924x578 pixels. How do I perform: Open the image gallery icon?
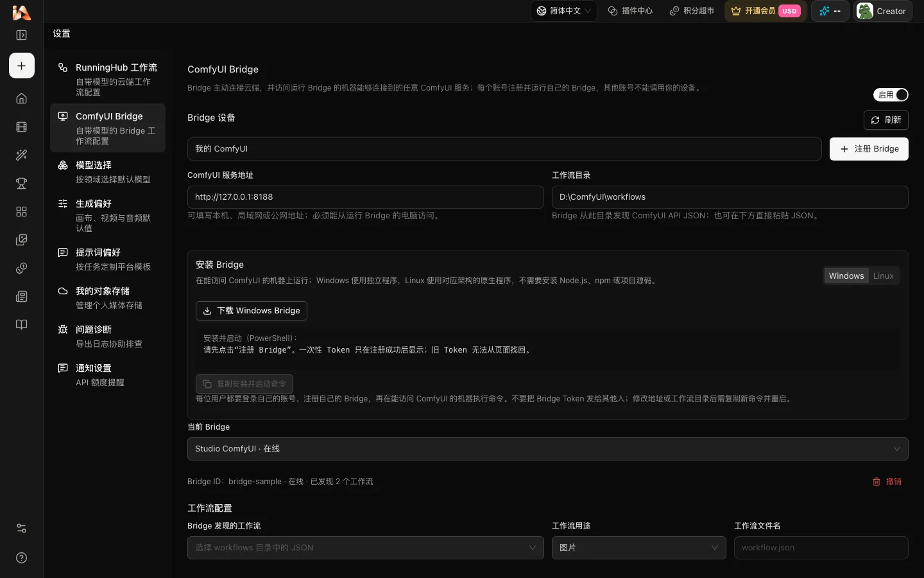click(21, 240)
